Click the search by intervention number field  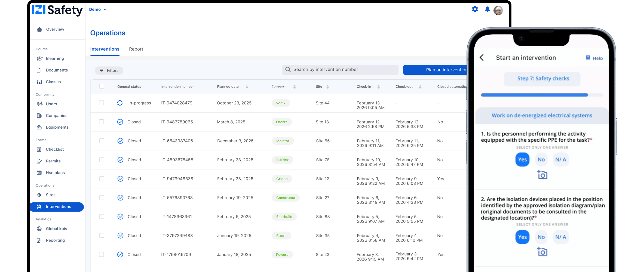pos(340,70)
